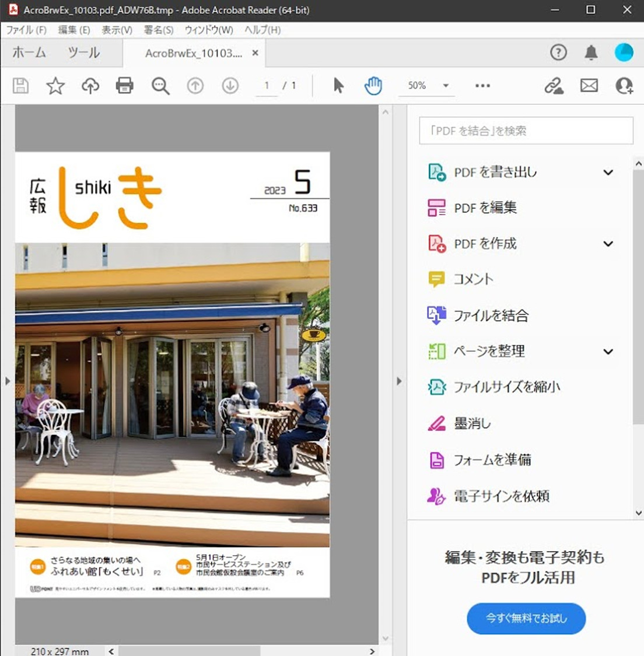Image resolution: width=644 pixels, height=656 pixels.
Task: Select the arrow selection tool
Action: pos(338,86)
